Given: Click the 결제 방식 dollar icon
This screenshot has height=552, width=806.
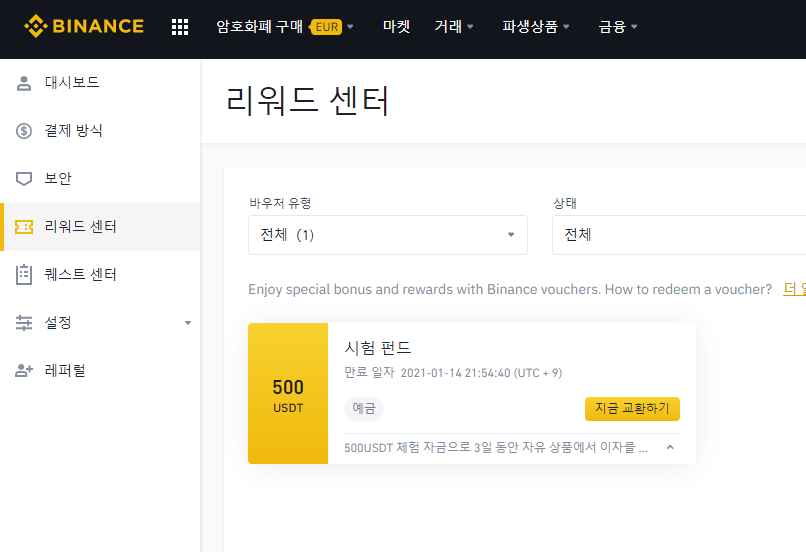Looking at the screenshot, I should (x=24, y=131).
